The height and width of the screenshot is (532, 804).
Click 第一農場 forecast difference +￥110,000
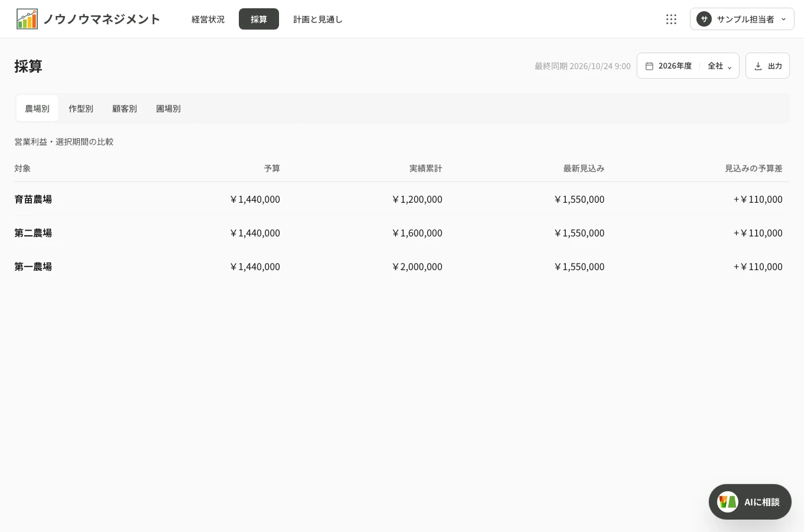point(758,267)
